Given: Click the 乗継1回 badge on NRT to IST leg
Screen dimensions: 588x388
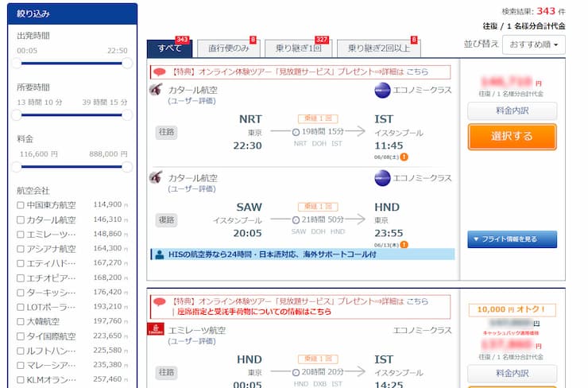Looking at the screenshot, I should pos(318,118).
